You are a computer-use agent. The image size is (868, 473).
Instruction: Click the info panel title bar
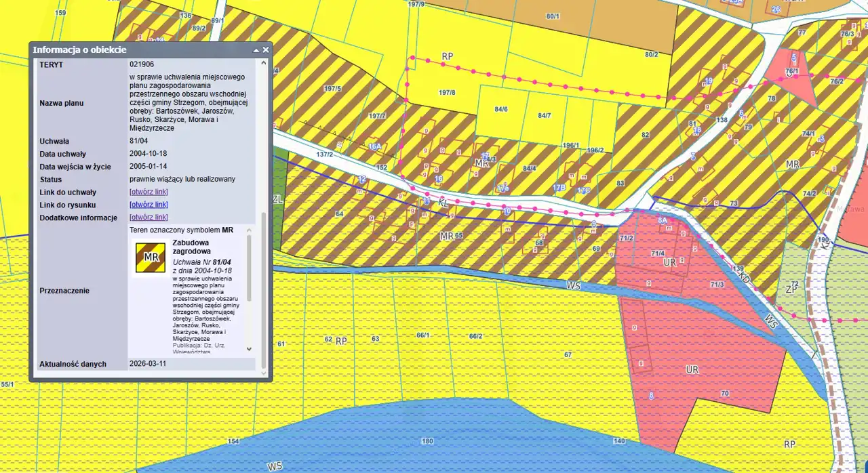[x=136, y=50]
